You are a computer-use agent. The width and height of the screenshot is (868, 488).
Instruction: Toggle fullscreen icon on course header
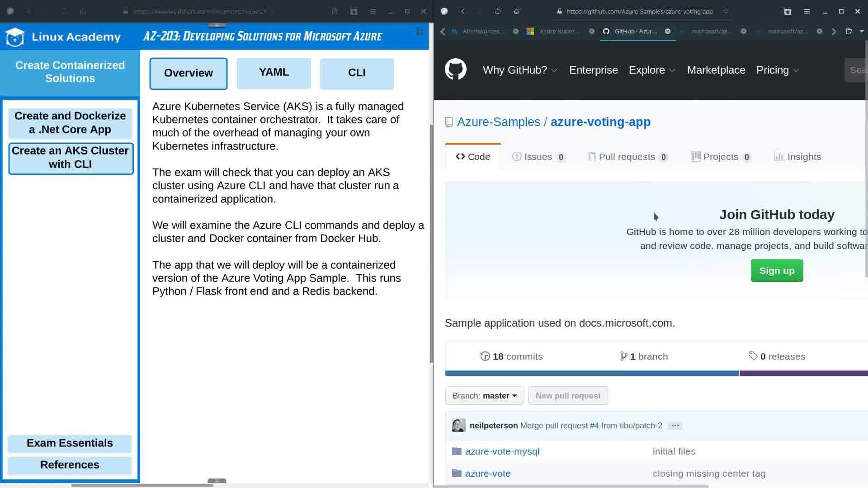pos(420,32)
